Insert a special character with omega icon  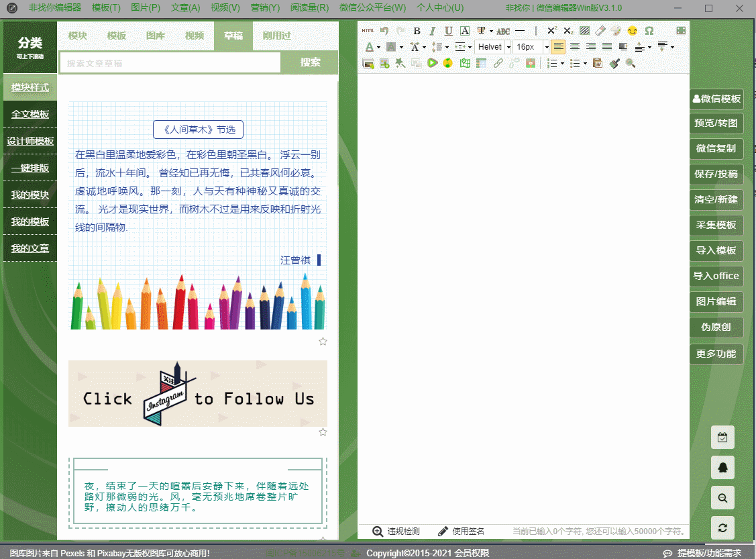click(649, 31)
